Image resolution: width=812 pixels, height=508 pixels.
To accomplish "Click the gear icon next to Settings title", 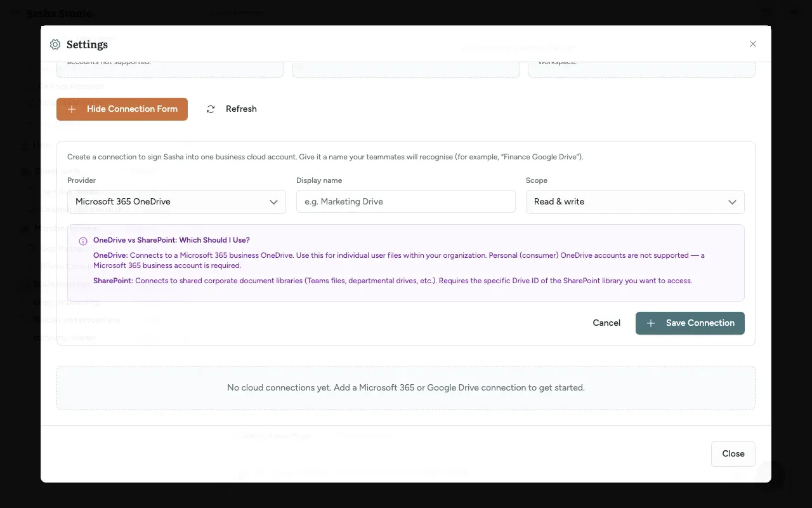I will [x=55, y=44].
